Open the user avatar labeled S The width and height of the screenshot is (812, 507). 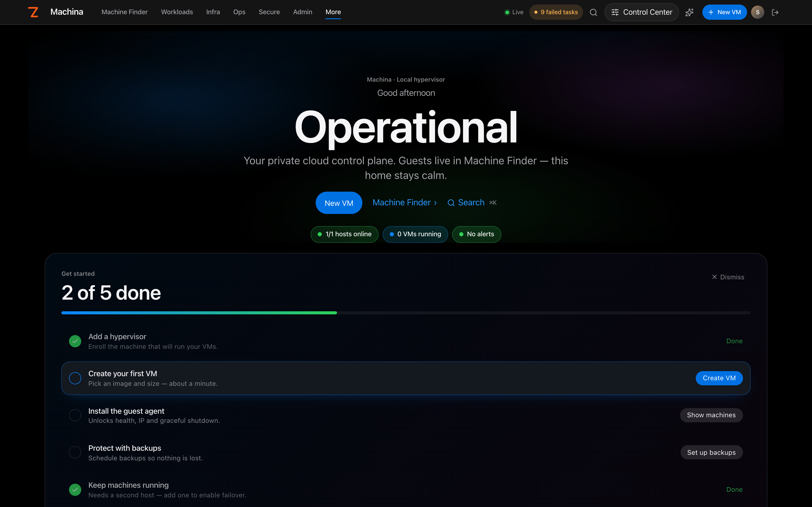pos(757,12)
